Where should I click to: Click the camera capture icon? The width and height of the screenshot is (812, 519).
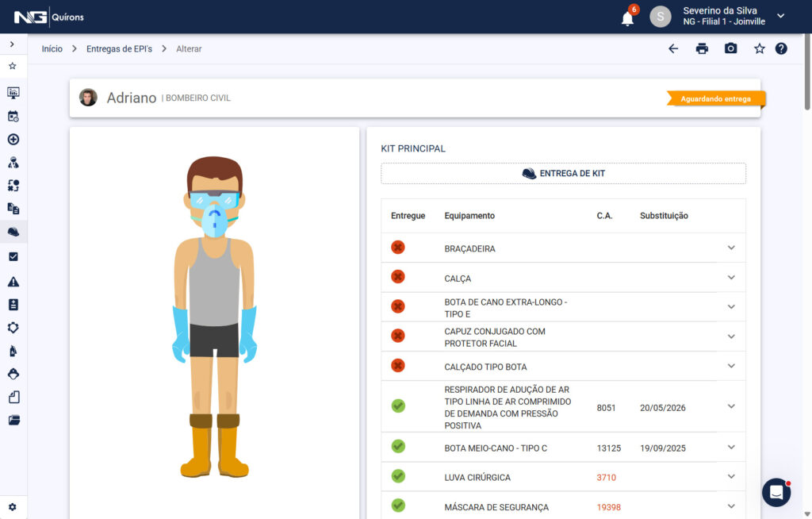pyautogui.click(x=730, y=48)
